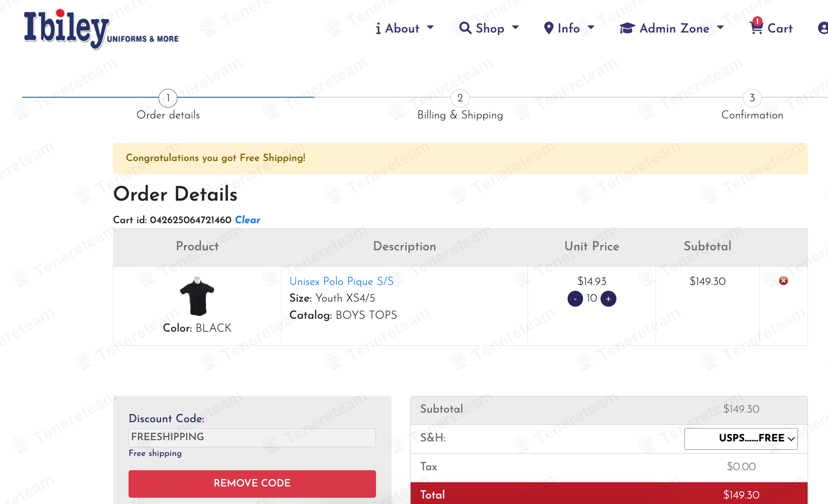The height and width of the screenshot is (504, 828).
Task: Expand the Admin Zone dropdown
Action: coord(721,28)
